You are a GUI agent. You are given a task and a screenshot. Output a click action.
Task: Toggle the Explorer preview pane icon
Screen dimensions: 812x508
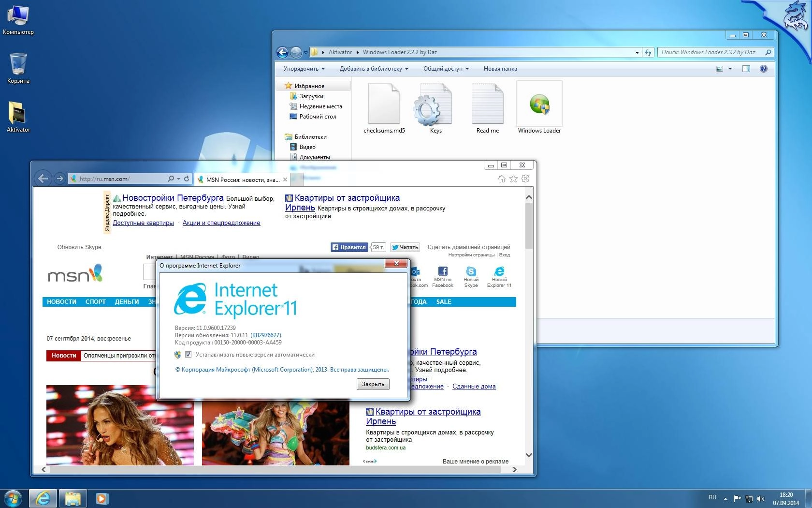(x=746, y=69)
